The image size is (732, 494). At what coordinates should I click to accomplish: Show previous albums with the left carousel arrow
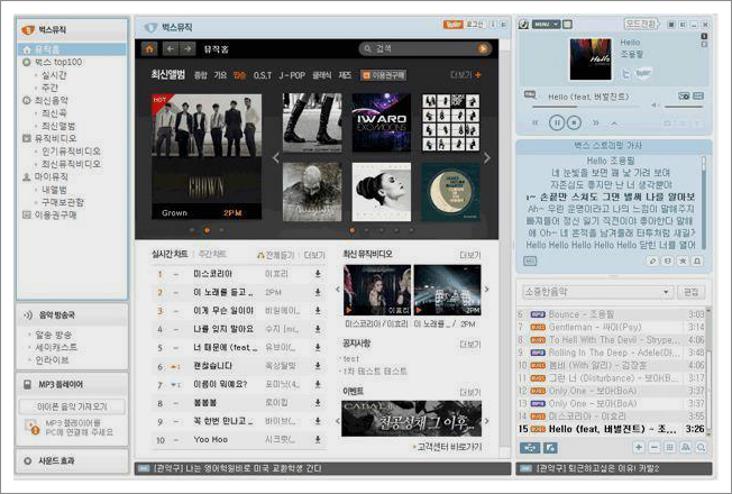[x=276, y=158]
